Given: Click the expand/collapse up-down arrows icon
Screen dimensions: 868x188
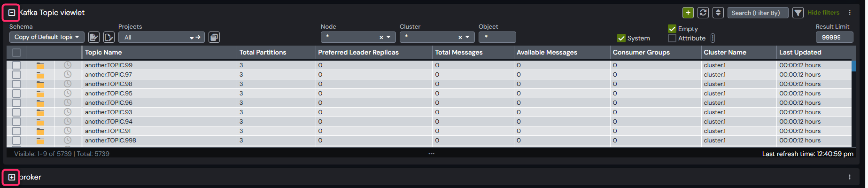Looking at the screenshot, I should (x=718, y=13).
